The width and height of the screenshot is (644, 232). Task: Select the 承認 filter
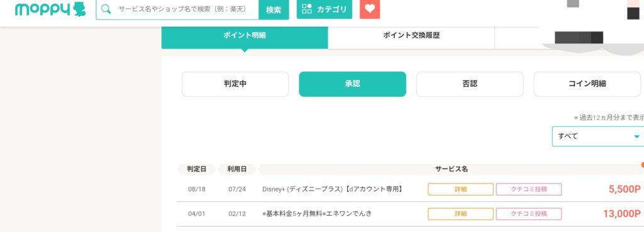352,84
